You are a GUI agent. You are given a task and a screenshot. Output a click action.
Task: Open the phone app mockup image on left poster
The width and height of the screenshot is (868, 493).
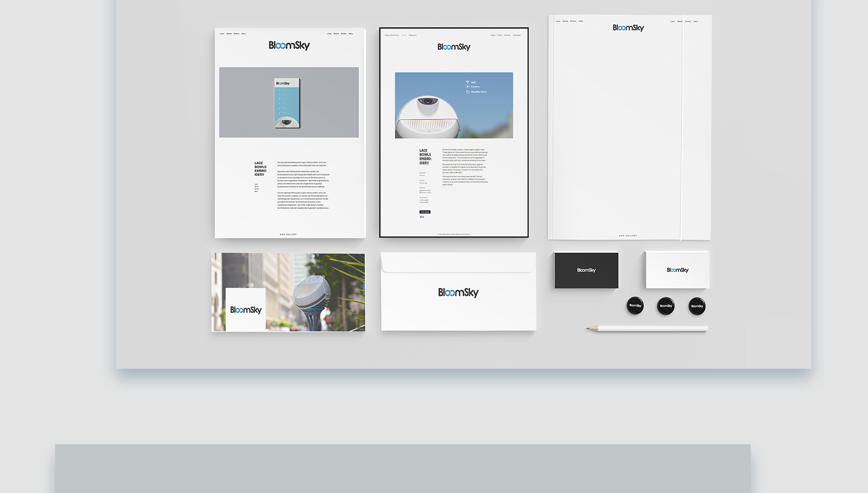(x=289, y=102)
